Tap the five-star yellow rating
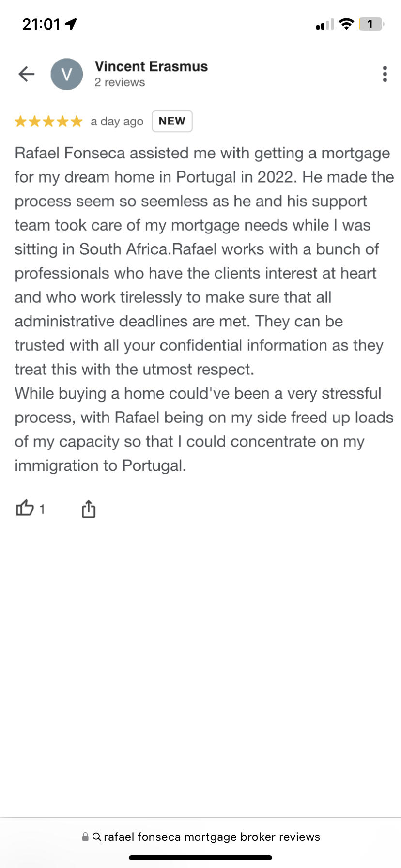Screen dimensions: 401x868 48,121
